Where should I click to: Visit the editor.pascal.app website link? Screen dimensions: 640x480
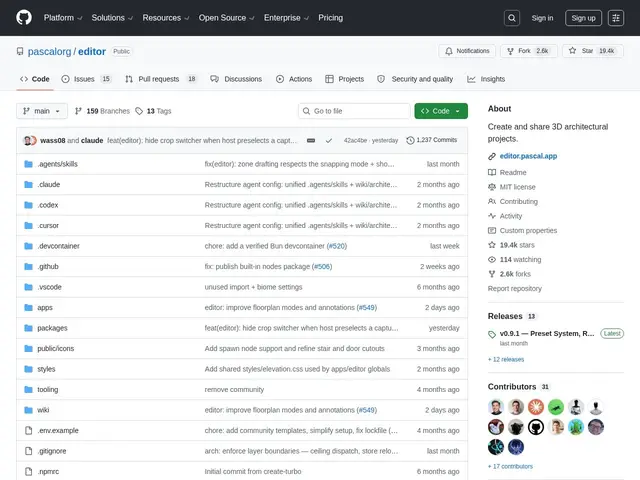click(528, 156)
